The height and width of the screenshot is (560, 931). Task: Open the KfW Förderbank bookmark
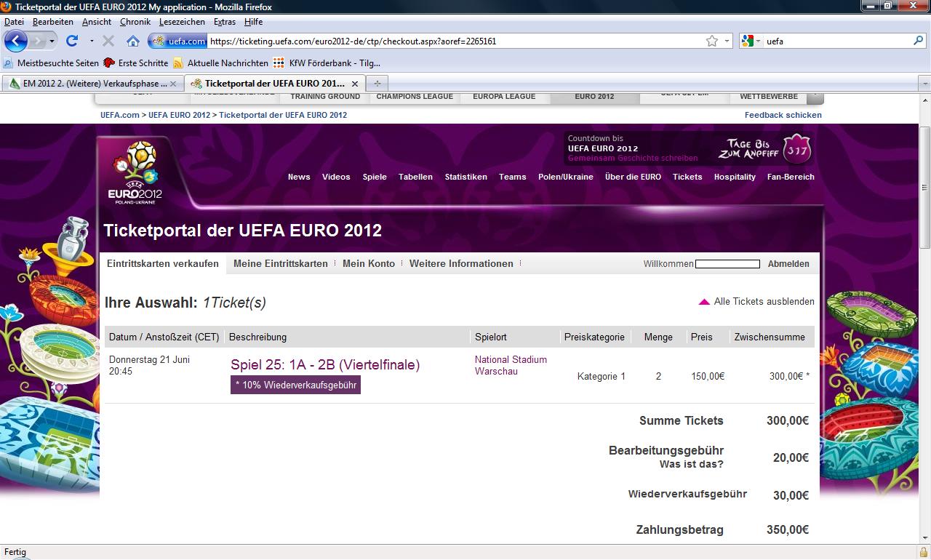coord(327,63)
